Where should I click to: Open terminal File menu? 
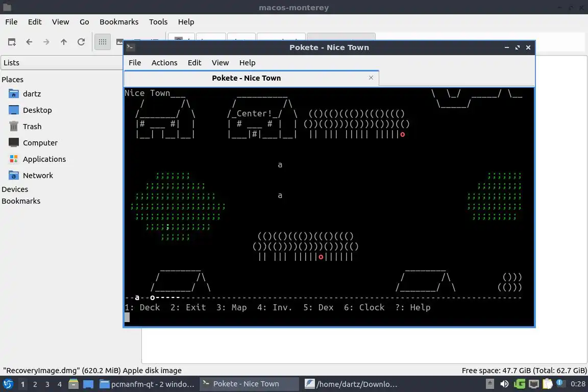click(x=135, y=63)
